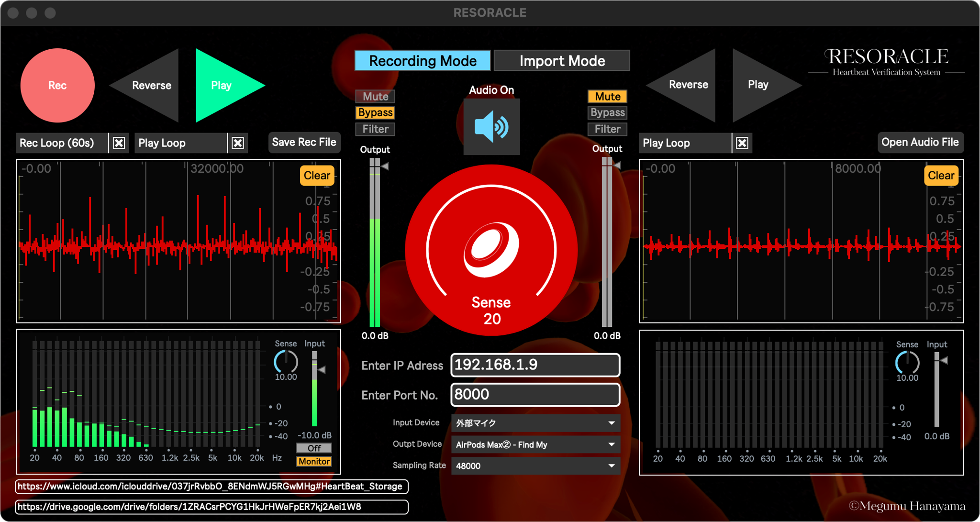This screenshot has width=980, height=522.
Task: Expand the Sampling Rate dropdown
Action: coord(535,466)
